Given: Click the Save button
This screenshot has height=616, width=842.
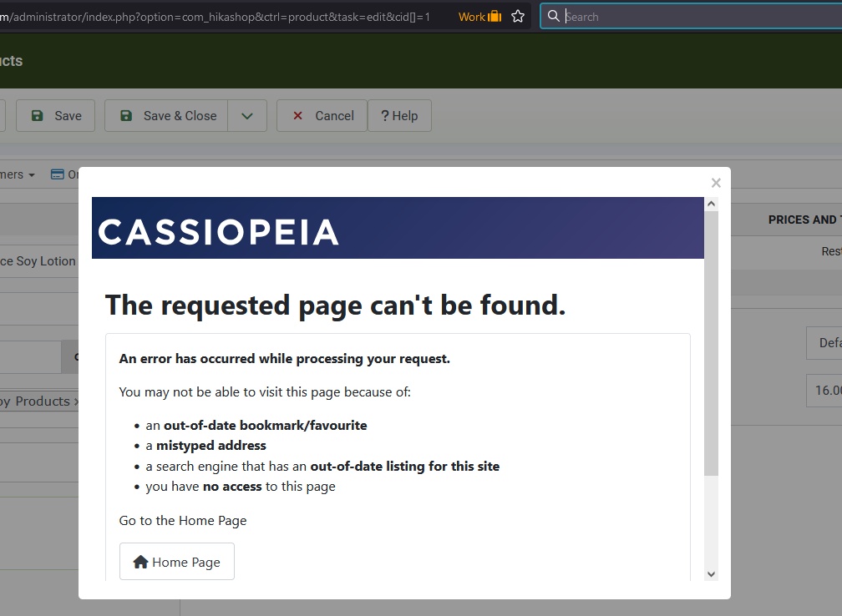Looking at the screenshot, I should point(55,115).
